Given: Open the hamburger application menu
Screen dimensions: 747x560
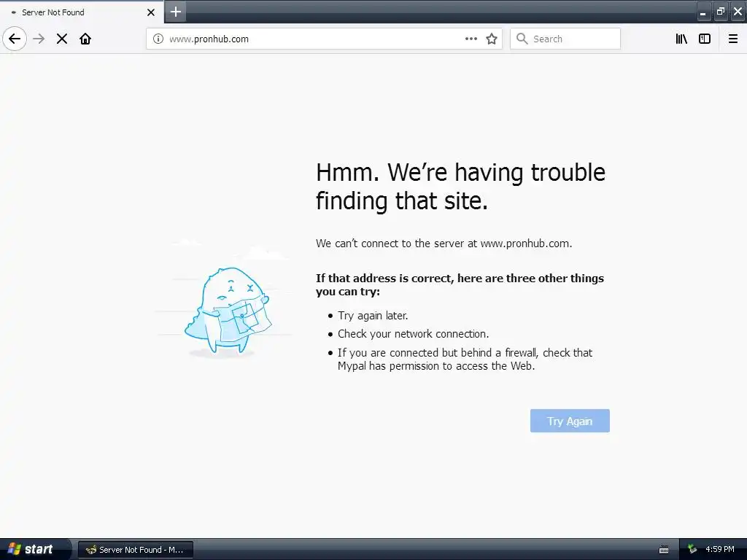Looking at the screenshot, I should click(733, 39).
